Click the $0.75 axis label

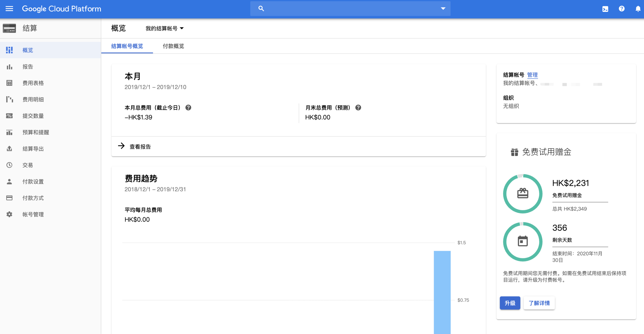pos(463,300)
